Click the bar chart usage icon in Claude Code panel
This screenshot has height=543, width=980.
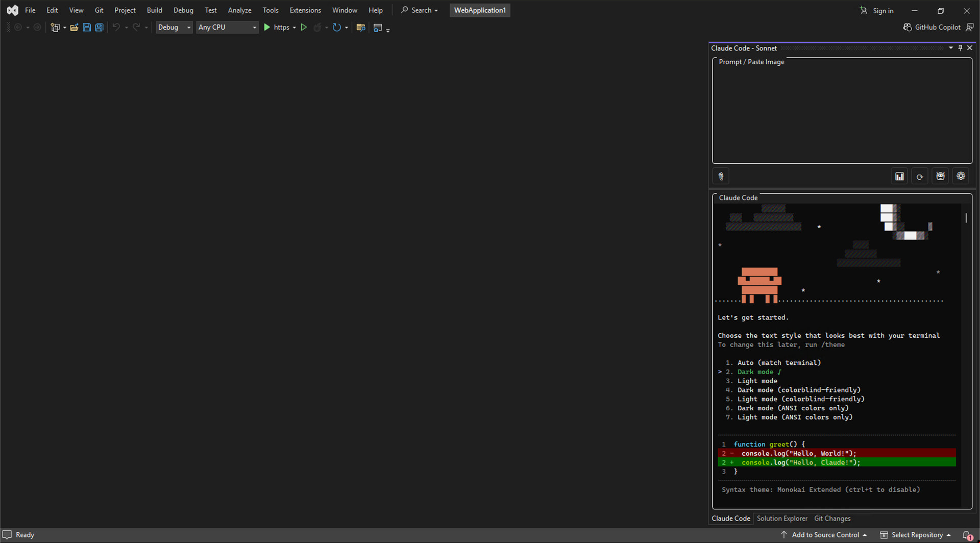pos(899,177)
